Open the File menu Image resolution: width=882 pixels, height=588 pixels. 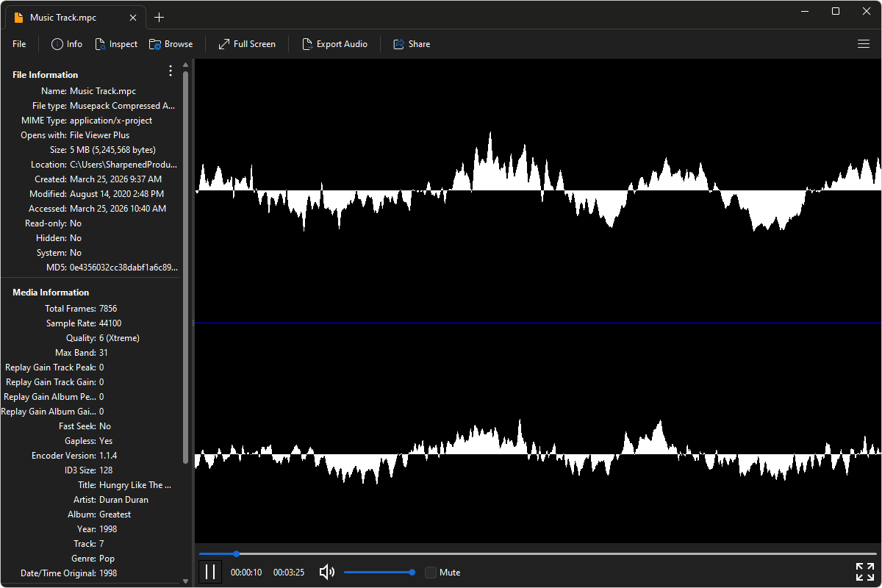18,44
